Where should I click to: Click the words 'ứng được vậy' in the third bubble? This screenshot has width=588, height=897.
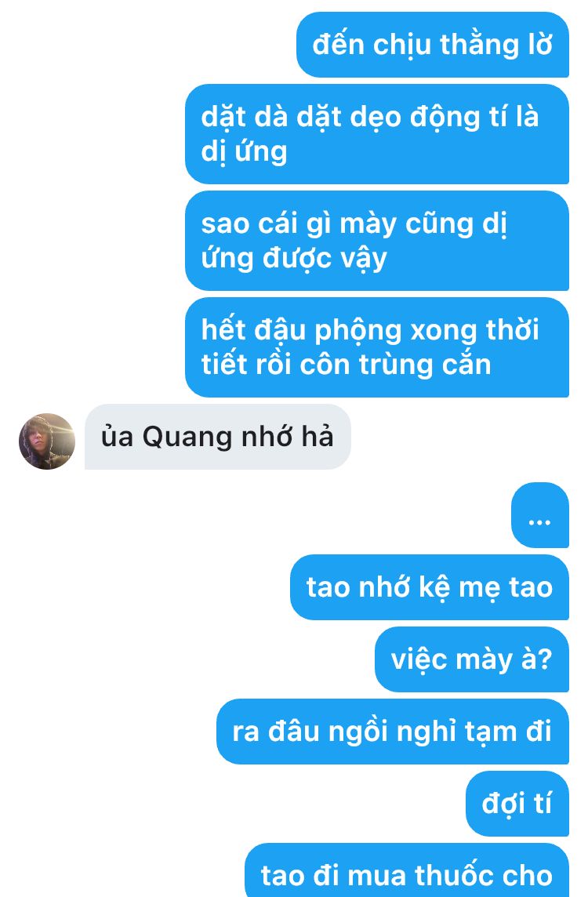294,260
